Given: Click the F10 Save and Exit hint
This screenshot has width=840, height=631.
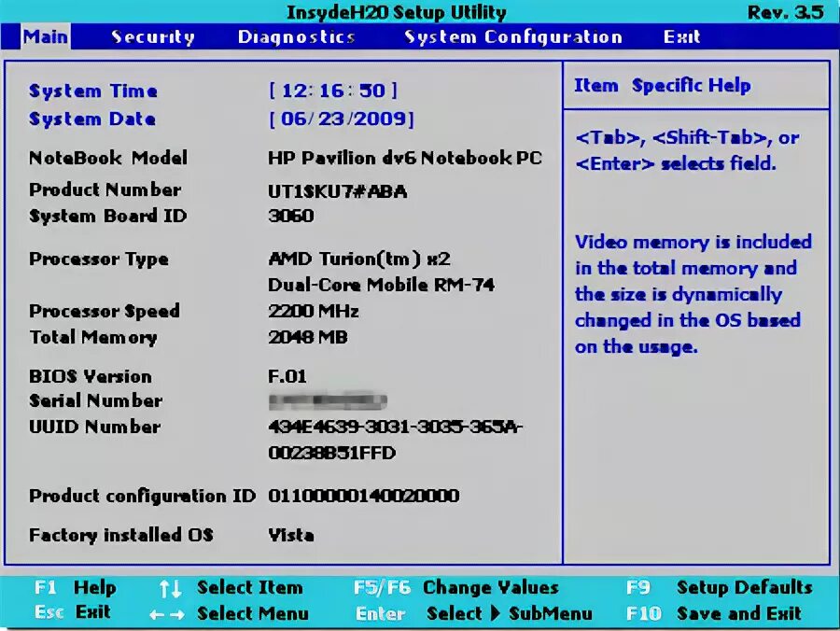Looking at the screenshot, I should click(714, 613).
